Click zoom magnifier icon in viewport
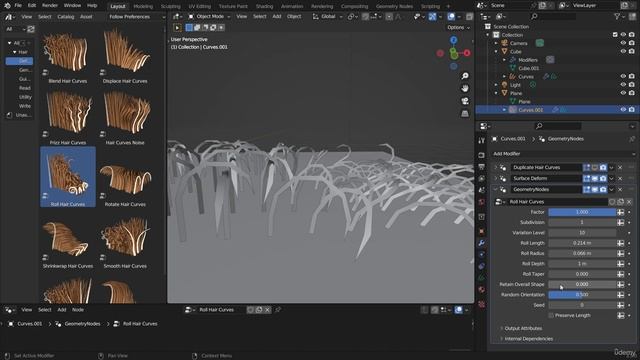The image size is (640, 360). 465,76
